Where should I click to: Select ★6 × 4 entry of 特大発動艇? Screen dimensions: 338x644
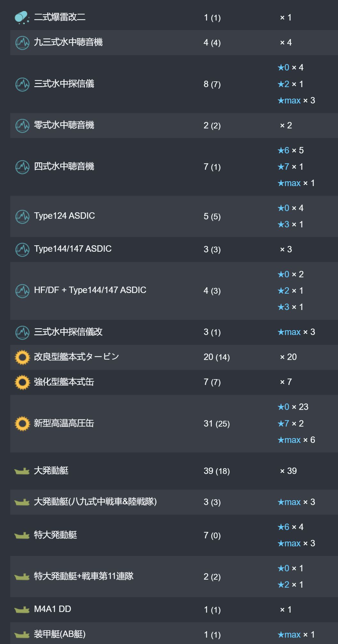pyautogui.click(x=291, y=527)
